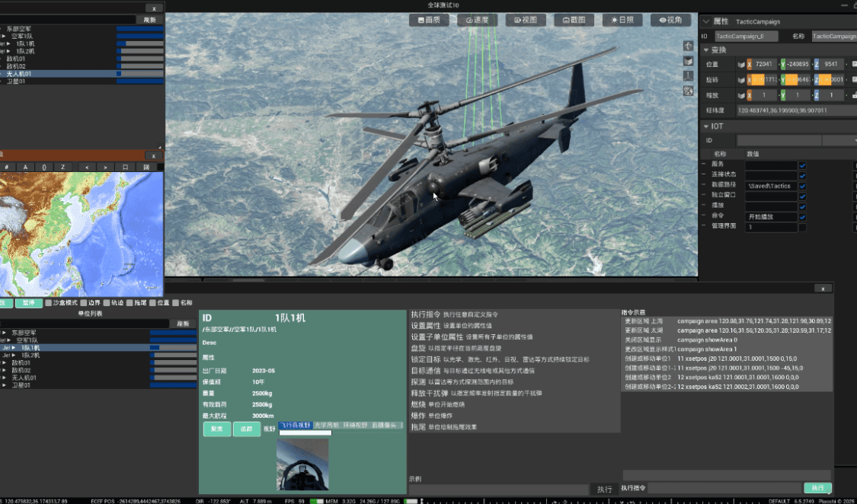Collapse the IOT section

pos(705,126)
